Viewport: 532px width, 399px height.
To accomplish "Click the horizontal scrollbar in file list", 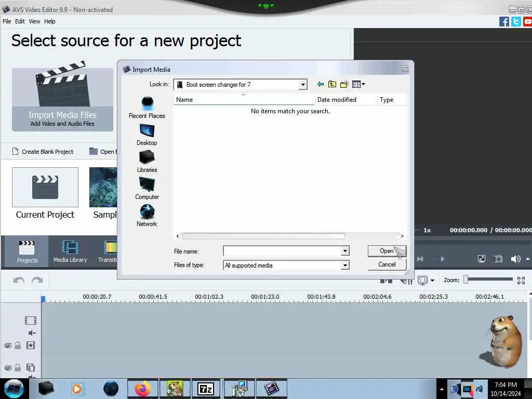I will point(263,236).
